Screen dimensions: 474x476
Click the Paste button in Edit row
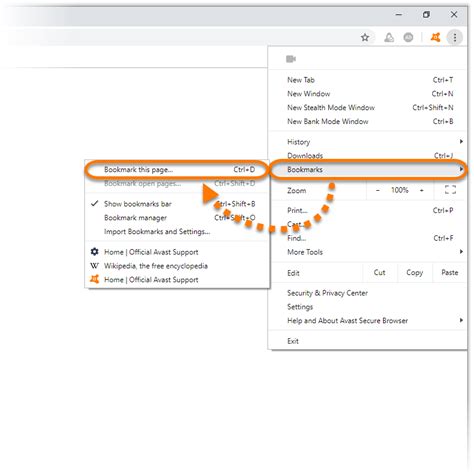(x=450, y=272)
